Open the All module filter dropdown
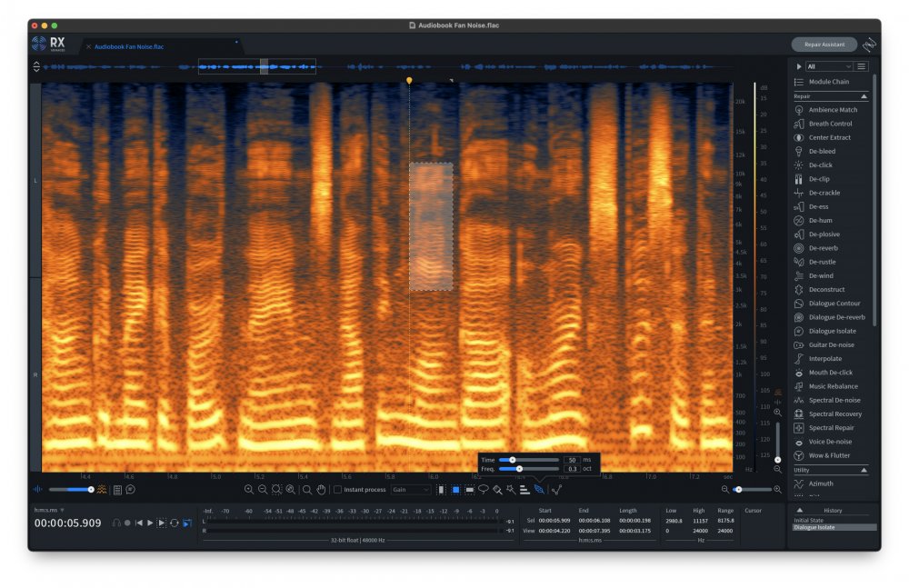Screen dimensions: 909x588 (x=829, y=66)
